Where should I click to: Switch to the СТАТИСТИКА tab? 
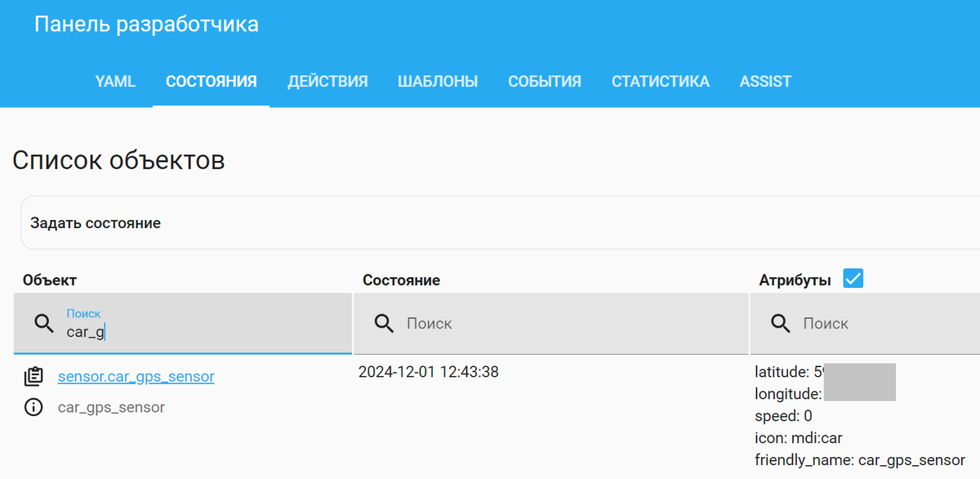coord(661,82)
